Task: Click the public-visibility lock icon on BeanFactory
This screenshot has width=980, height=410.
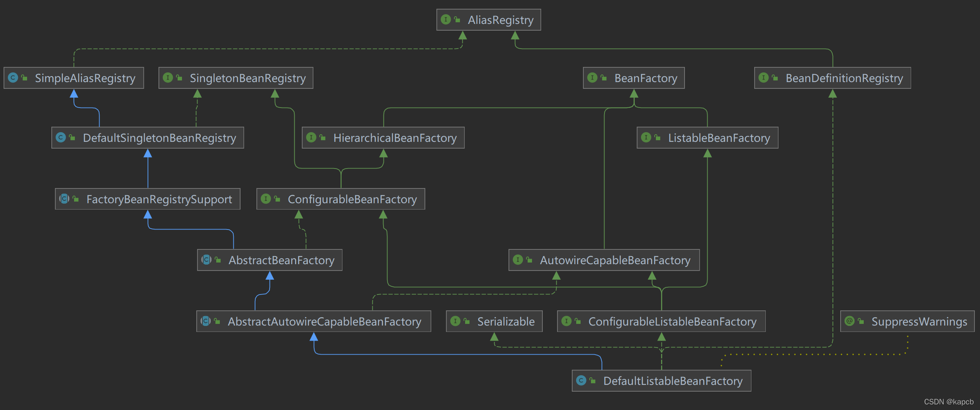Action: 604,77
